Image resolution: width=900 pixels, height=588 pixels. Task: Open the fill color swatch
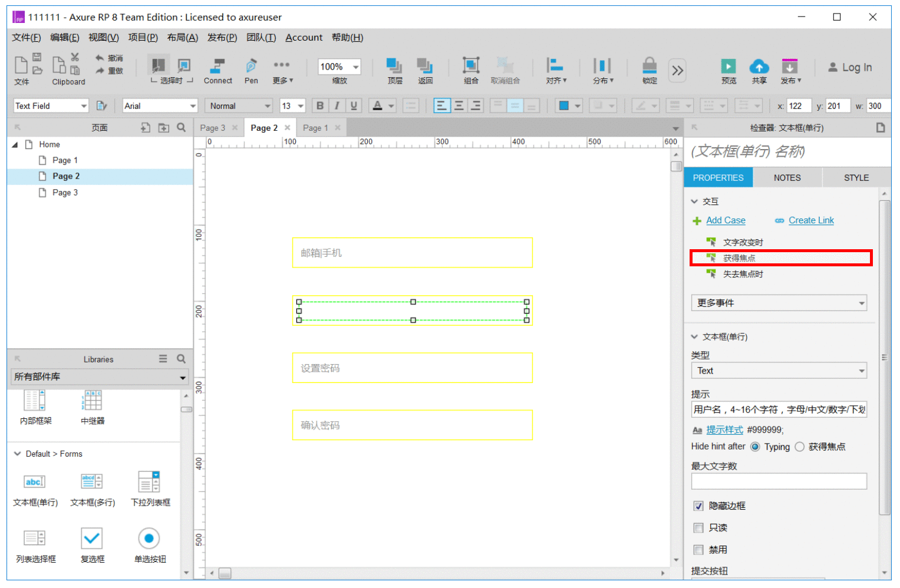[564, 105]
